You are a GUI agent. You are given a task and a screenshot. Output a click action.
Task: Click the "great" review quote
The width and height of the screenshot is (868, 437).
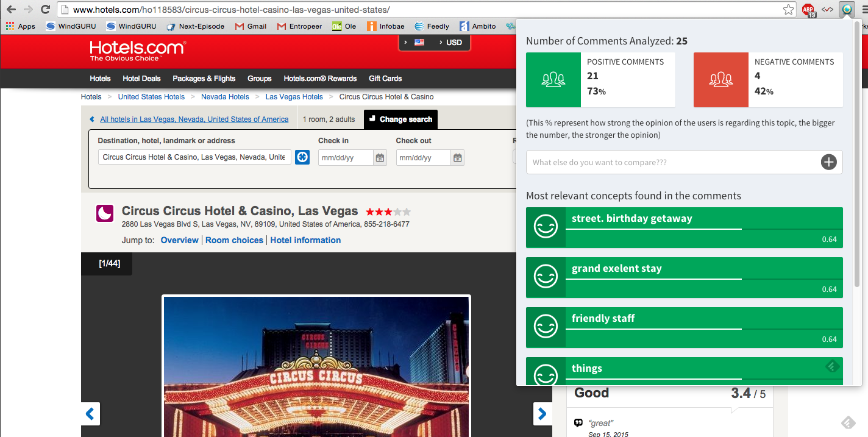601,423
